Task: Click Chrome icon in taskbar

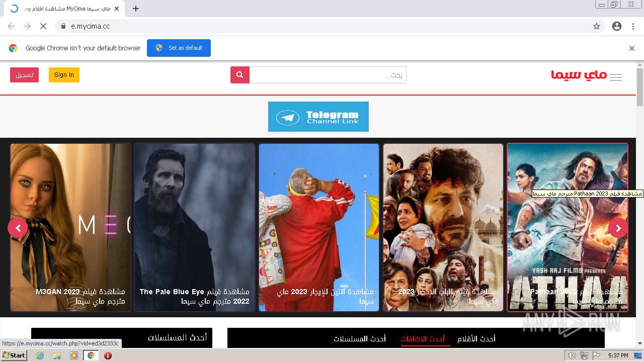Action: 91,355
